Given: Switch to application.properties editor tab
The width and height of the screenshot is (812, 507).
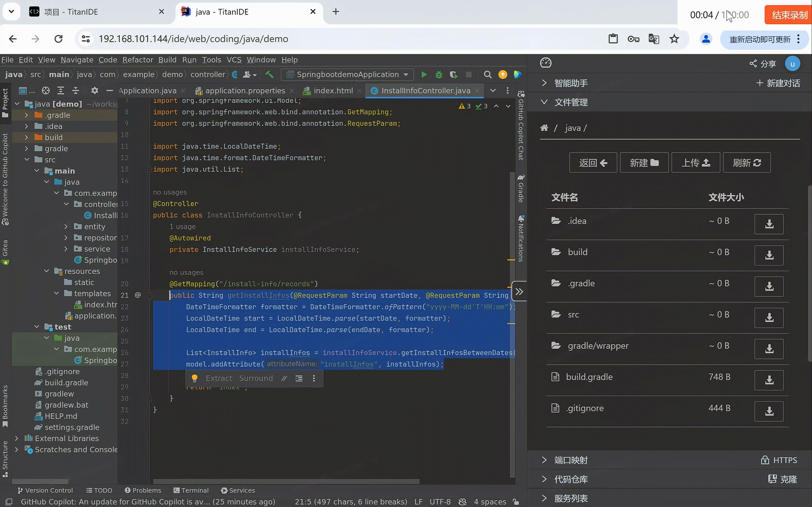Looking at the screenshot, I should [245, 91].
